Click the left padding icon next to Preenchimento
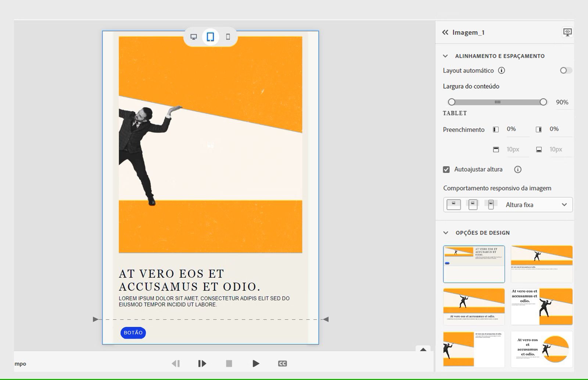Viewport: 588px width, 380px height. coord(495,129)
